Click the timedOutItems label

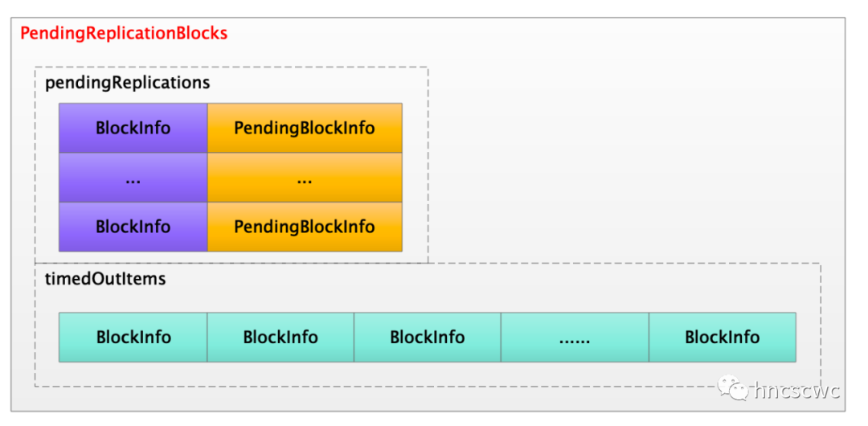tap(105, 279)
